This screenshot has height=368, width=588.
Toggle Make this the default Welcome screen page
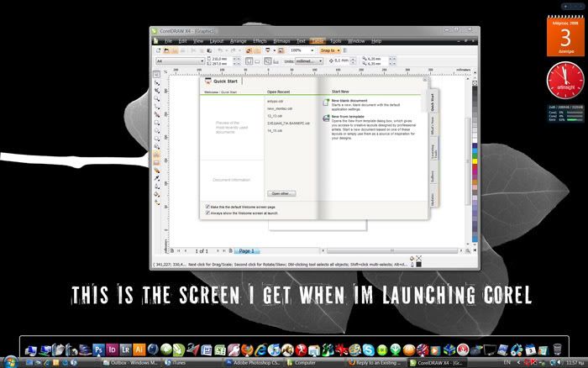click(x=207, y=207)
